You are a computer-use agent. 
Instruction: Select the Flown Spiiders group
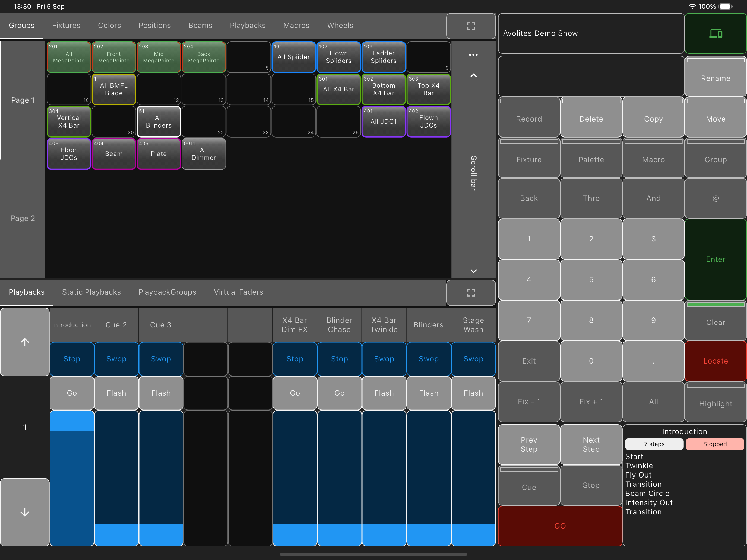(x=338, y=57)
